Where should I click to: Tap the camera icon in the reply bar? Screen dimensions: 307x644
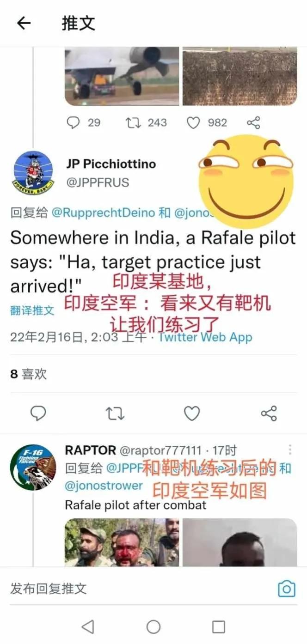point(287,589)
